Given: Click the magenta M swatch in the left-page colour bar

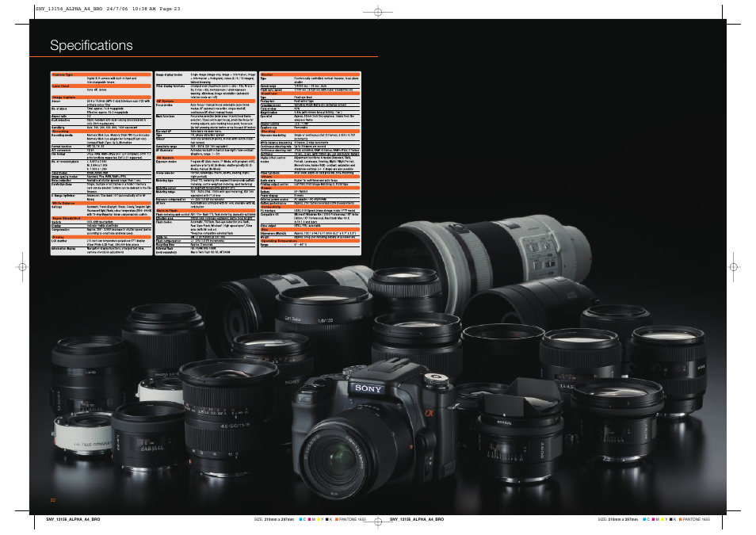Looking at the screenshot, I should (310, 520).
